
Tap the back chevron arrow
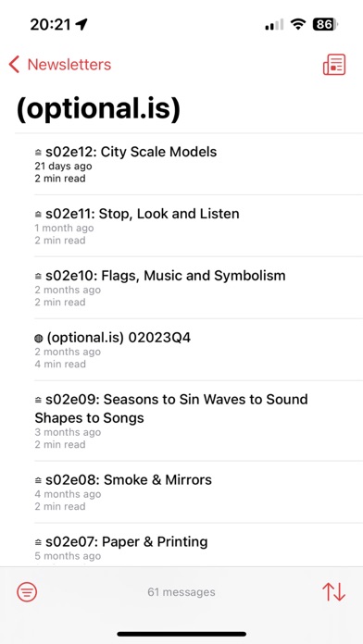pos(14,65)
